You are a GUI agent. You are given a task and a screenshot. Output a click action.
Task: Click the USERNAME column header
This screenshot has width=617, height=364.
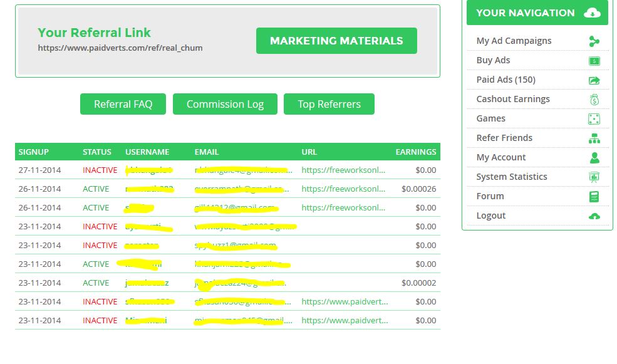pyautogui.click(x=147, y=152)
